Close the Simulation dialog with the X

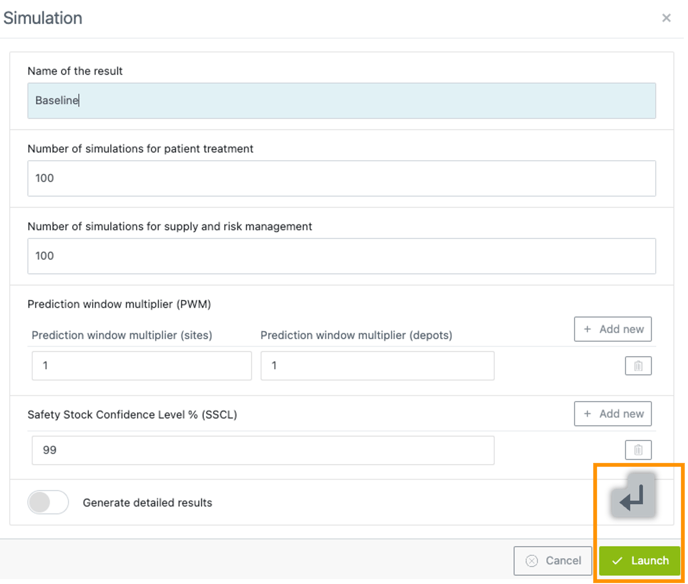(x=666, y=18)
